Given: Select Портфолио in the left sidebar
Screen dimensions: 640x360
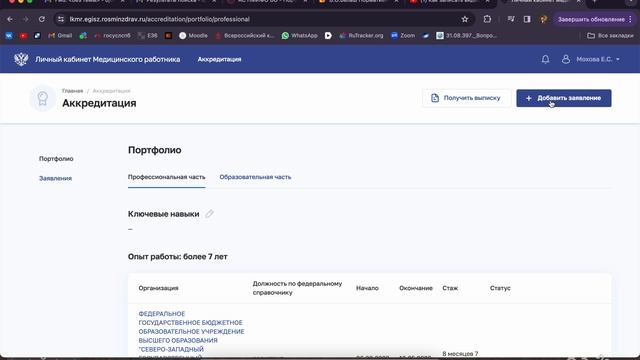Looking at the screenshot, I should [x=56, y=159].
